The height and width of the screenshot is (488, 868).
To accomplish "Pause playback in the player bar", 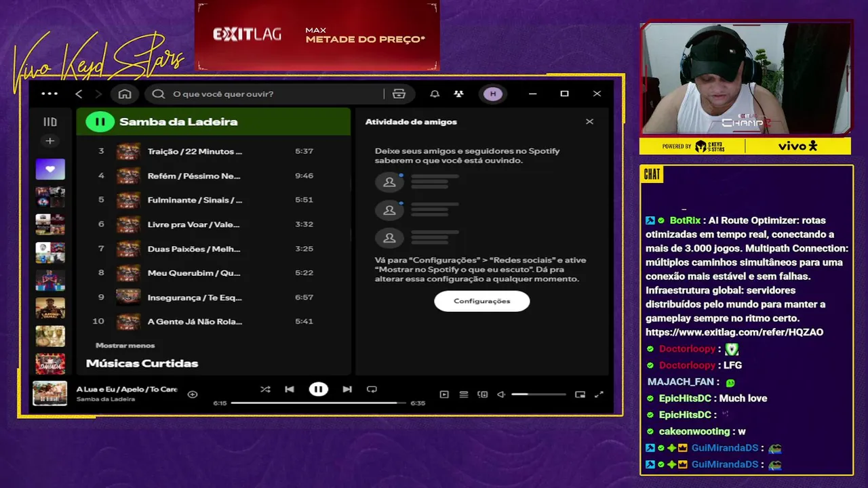I will pyautogui.click(x=318, y=390).
